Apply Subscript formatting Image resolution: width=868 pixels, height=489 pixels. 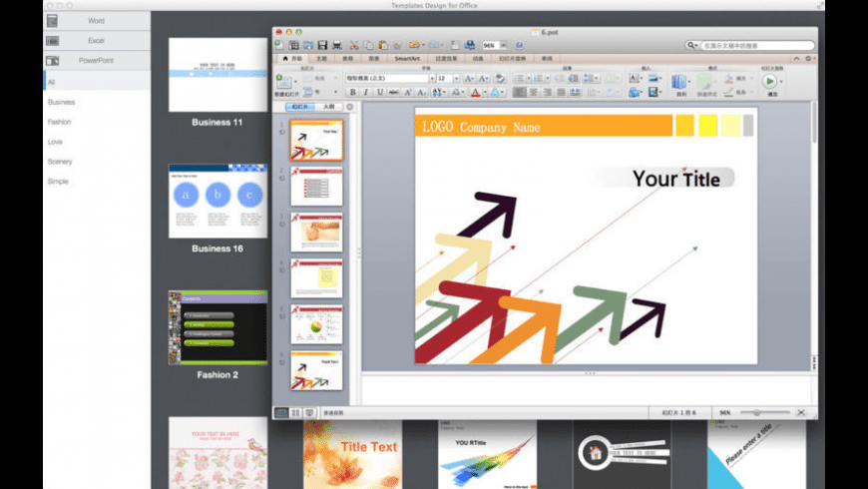click(x=422, y=93)
